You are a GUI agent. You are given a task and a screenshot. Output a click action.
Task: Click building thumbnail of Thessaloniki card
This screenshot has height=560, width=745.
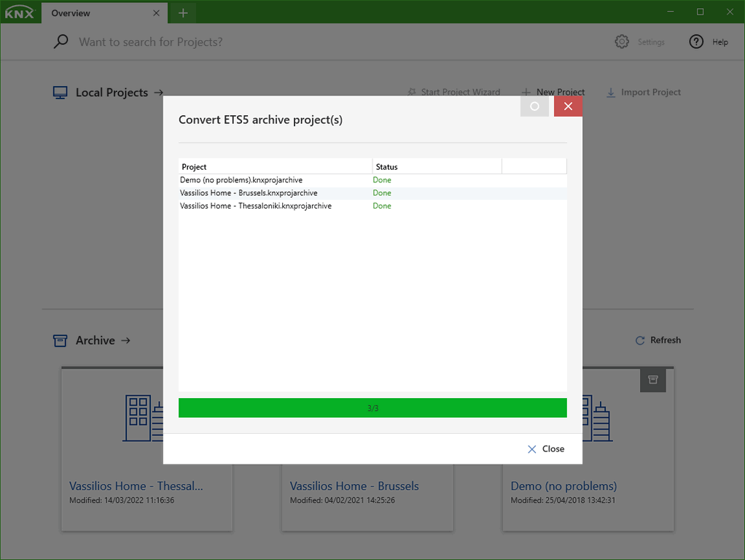click(x=143, y=418)
